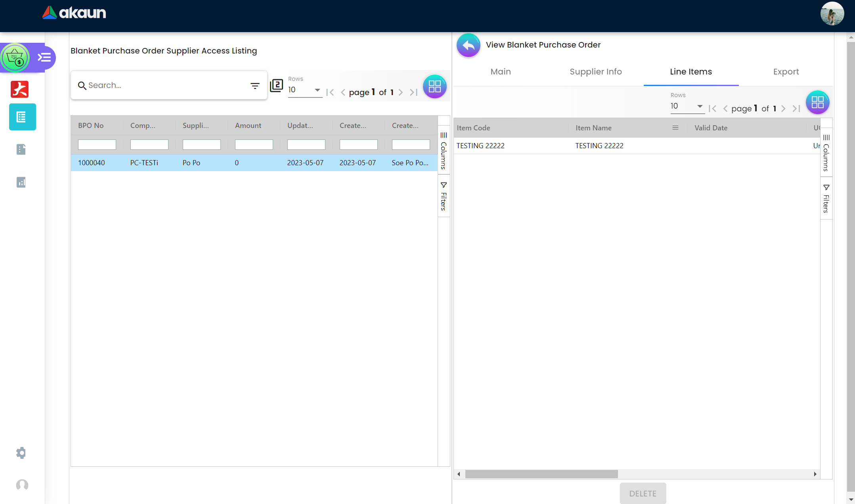This screenshot has width=855, height=504.
Task: Click the highlighted listing sidebar icon
Action: [x=22, y=117]
